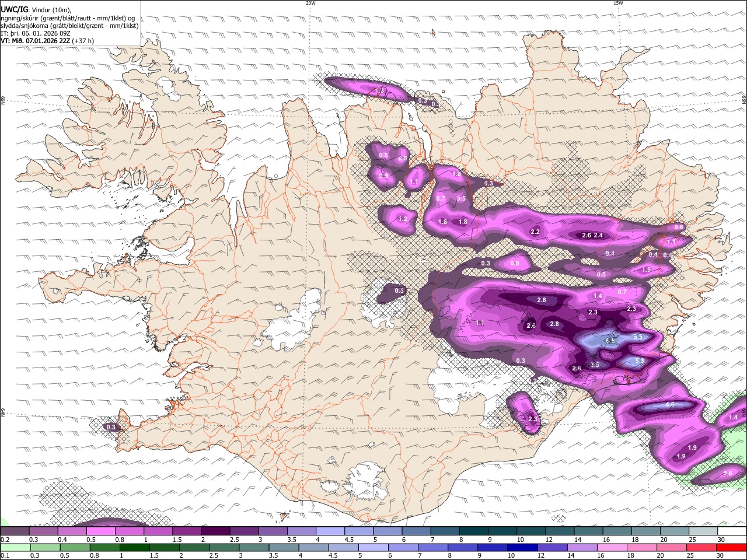Click the 'slydda/snjókoma' legend description line
Screen dimensions: 747x560
69,26
